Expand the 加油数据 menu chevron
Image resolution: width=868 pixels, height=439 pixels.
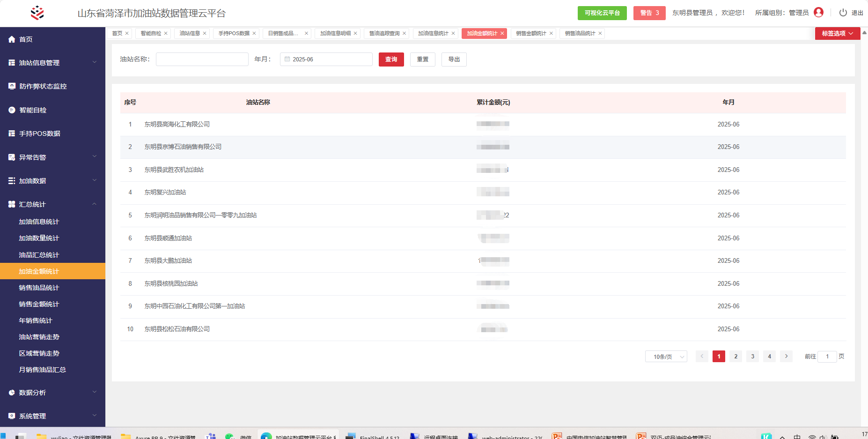pos(94,180)
